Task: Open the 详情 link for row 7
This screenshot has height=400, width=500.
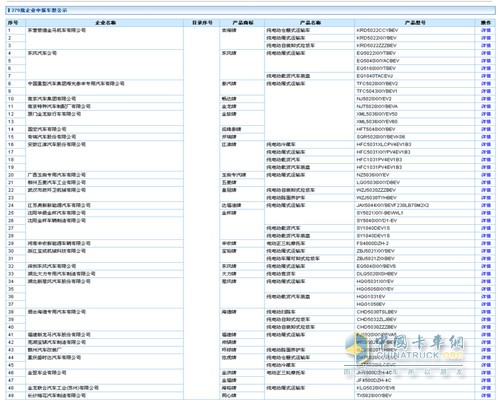Action: [486, 76]
